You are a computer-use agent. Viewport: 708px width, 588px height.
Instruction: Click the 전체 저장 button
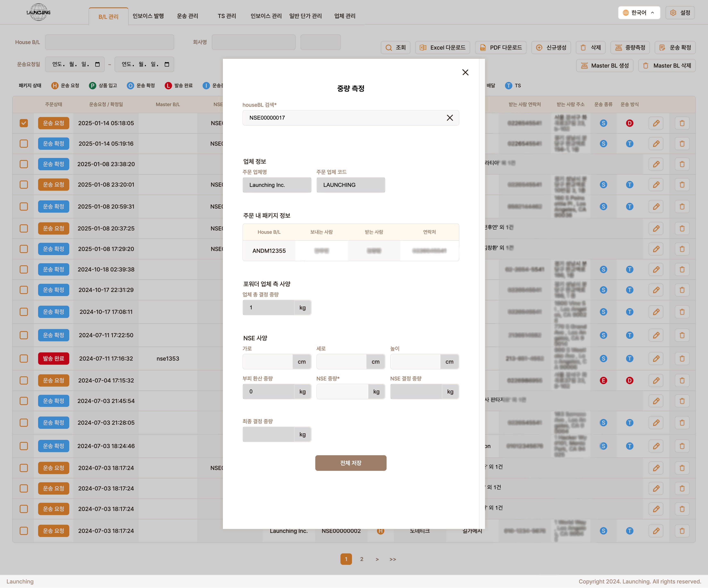[x=351, y=463]
